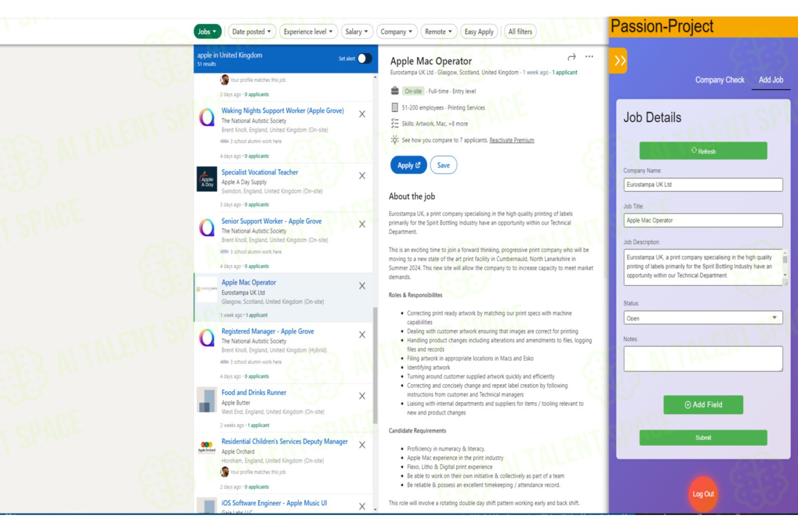The width and height of the screenshot is (798, 532).
Task: Switch to Add Job tab
Action: pos(770,80)
